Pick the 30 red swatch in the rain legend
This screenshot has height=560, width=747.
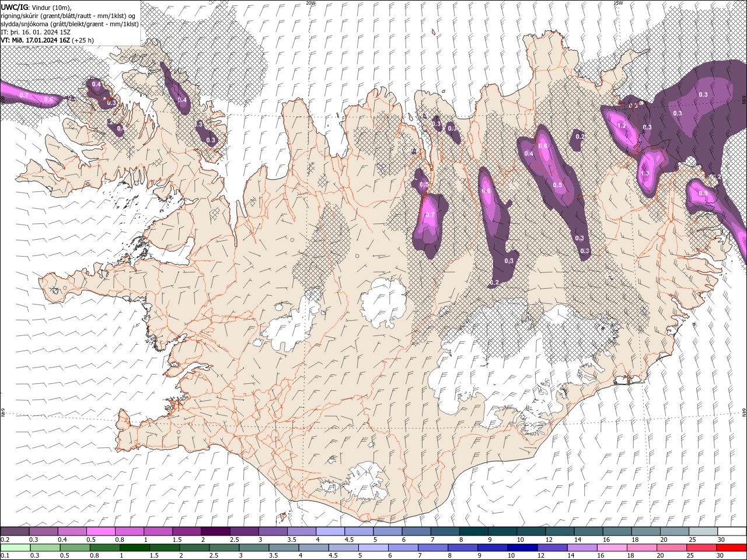click(731, 548)
